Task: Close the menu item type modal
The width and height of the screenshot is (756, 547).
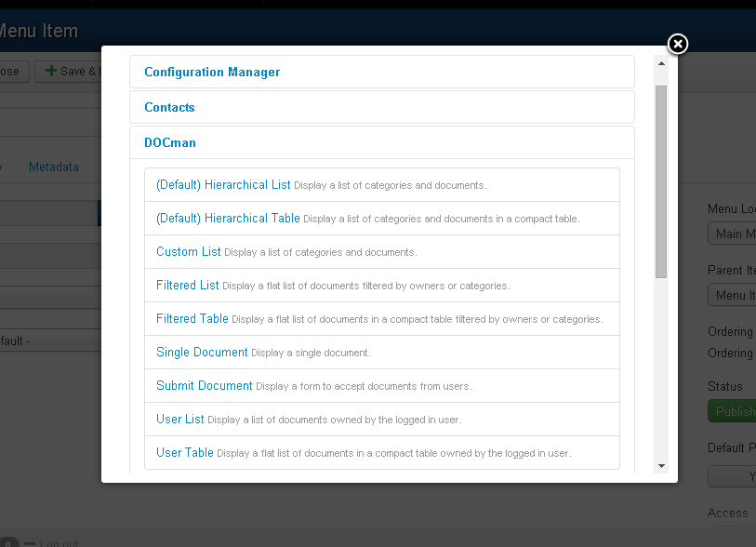Action: 677,44
